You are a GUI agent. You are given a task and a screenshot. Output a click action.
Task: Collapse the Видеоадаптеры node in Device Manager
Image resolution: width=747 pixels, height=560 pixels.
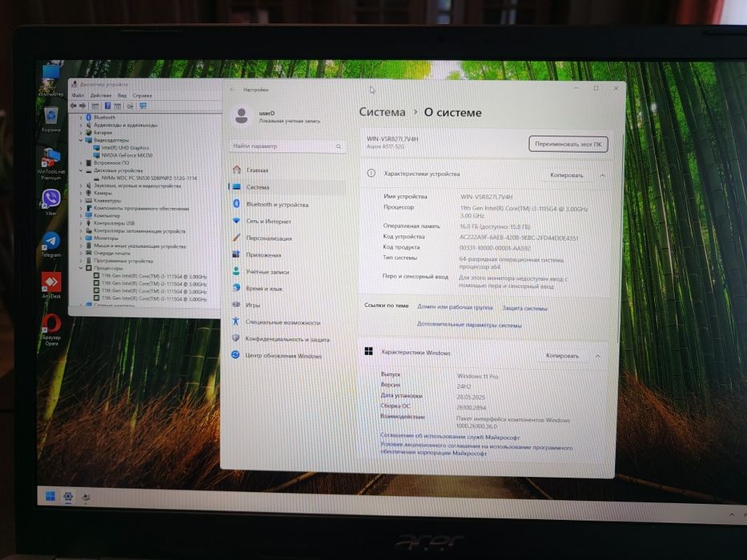(x=81, y=140)
